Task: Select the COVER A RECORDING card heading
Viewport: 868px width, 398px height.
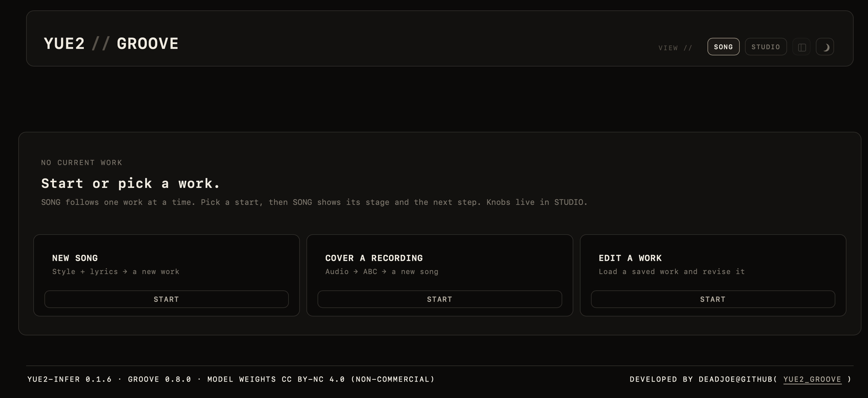Action: click(x=374, y=258)
